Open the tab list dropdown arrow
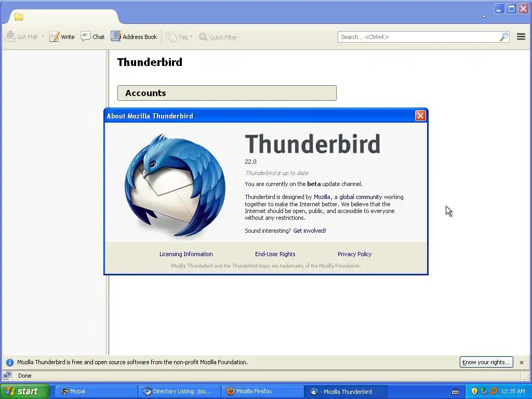This screenshot has width=532, height=399. (x=484, y=17)
